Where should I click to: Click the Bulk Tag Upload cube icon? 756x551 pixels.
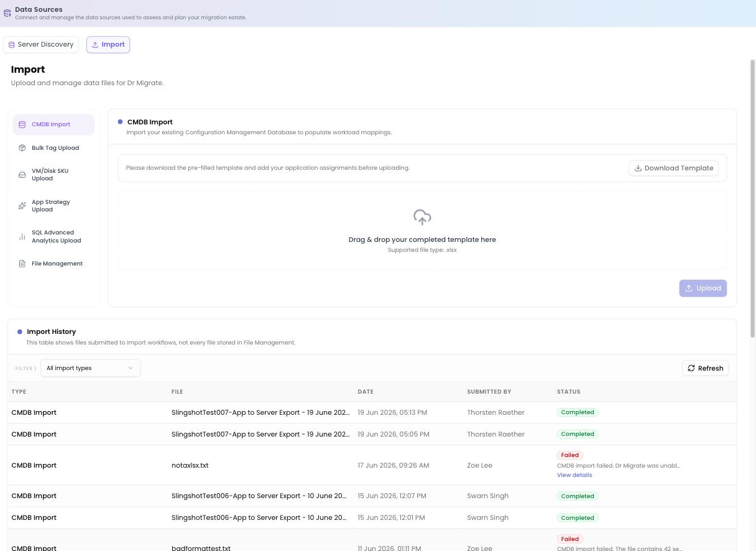(22, 148)
